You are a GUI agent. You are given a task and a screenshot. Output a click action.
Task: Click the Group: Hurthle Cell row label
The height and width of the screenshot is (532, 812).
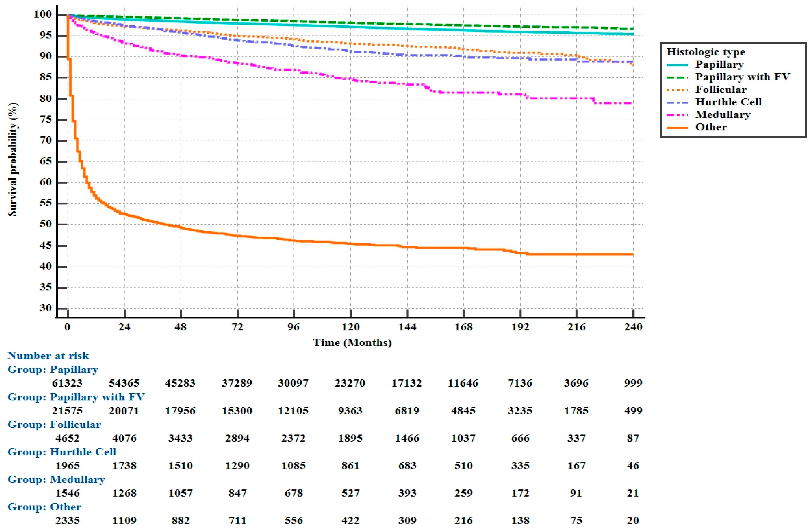coord(62,452)
